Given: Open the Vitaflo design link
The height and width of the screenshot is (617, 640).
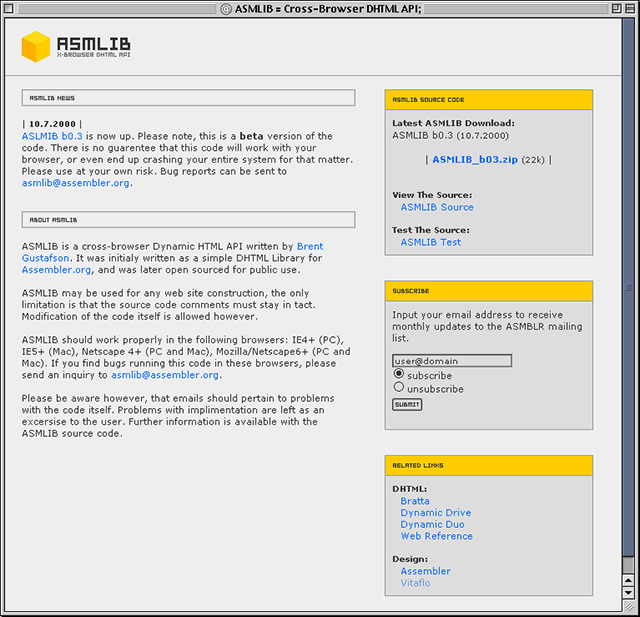Looking at the screenshot, I should click(x=415, y=583).
